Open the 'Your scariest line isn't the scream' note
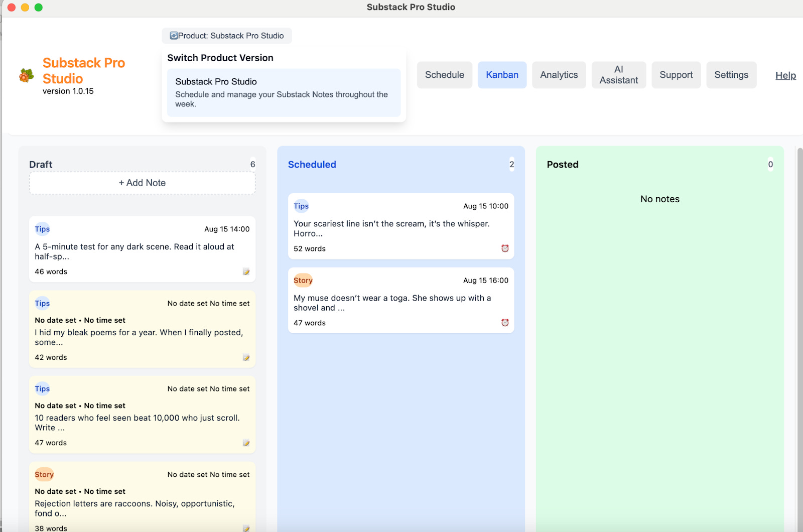 401,226
